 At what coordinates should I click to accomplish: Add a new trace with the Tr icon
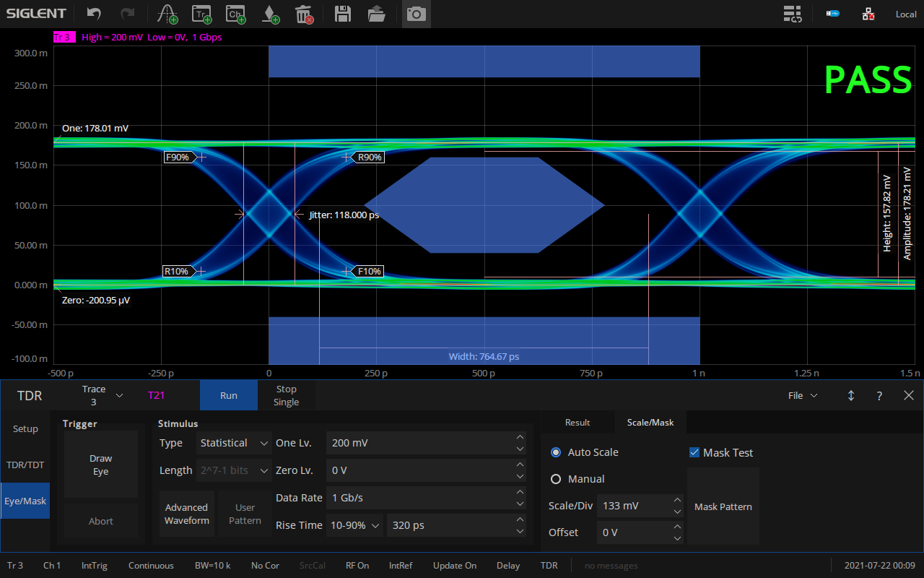point(201,14)
